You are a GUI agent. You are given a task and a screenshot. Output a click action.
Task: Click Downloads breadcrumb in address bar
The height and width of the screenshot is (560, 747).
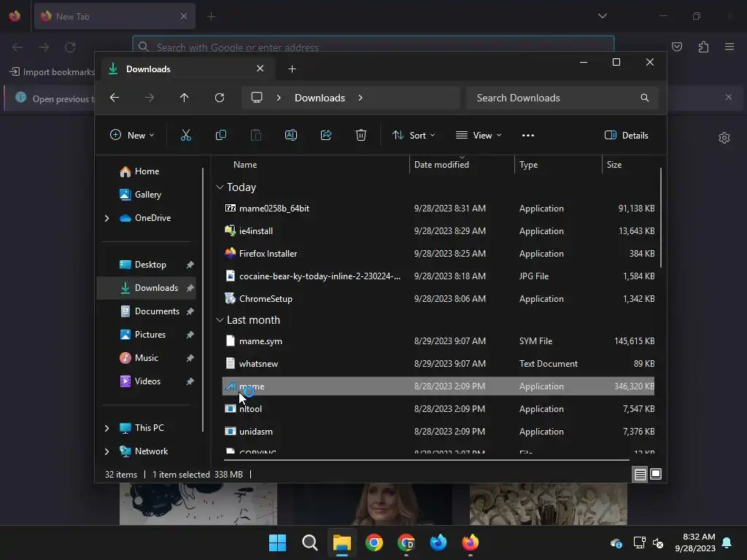(320, 98)
